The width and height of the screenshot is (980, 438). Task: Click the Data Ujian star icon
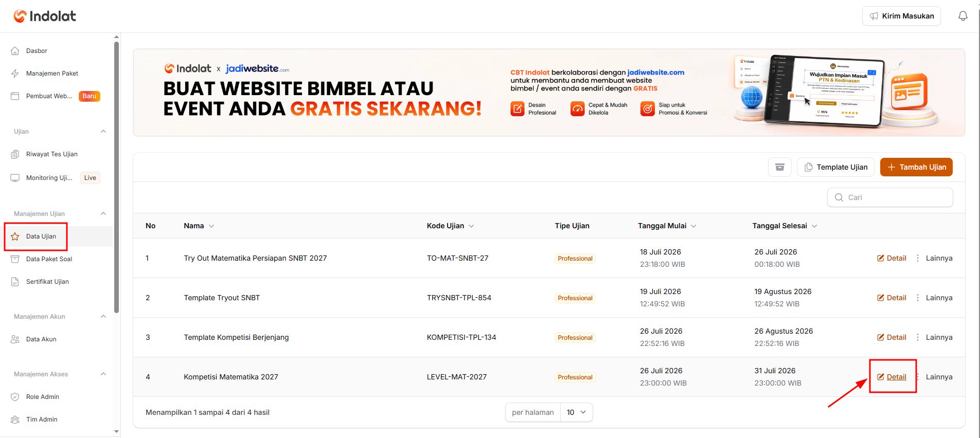[15, 236]
